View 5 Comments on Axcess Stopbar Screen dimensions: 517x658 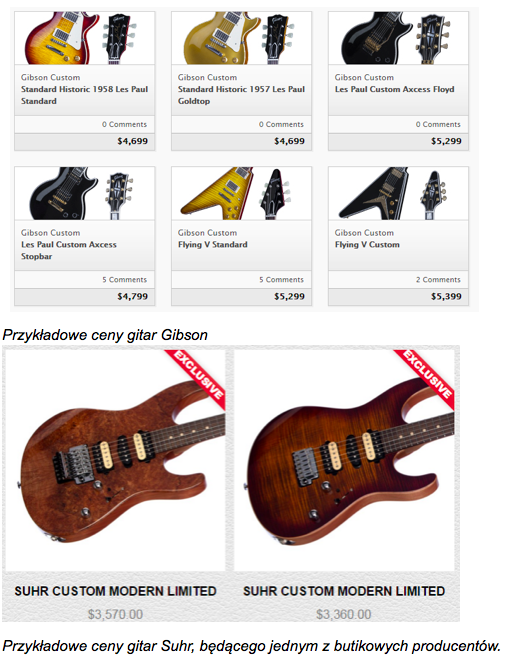click(125, 279)
